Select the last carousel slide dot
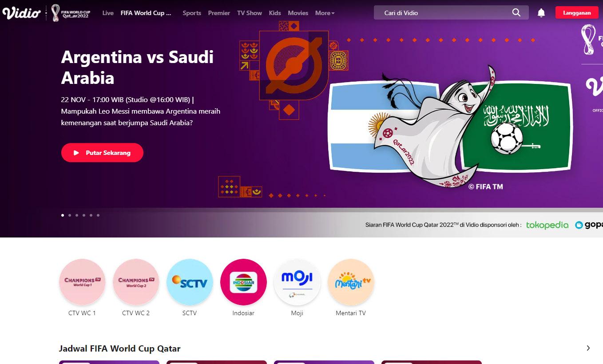This screenshot has width=603, height=364. (x=98, y=215)
